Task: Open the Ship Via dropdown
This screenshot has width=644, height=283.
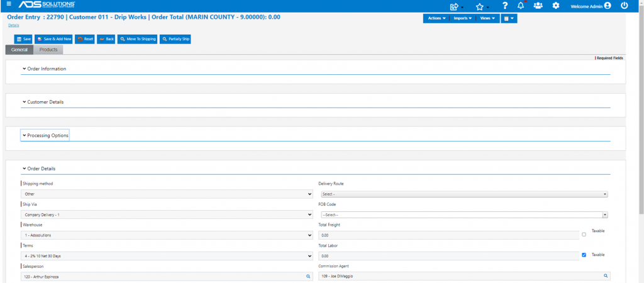Action: point(167,214)
